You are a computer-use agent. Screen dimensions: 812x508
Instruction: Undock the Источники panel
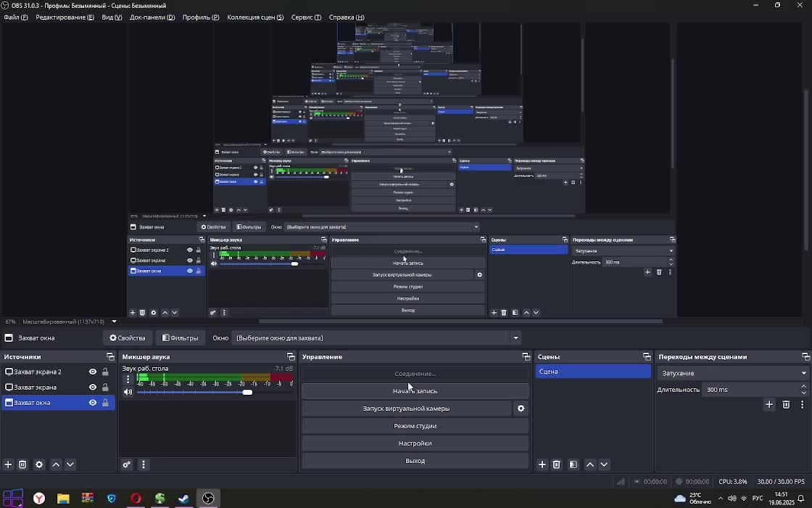[110, 356]
